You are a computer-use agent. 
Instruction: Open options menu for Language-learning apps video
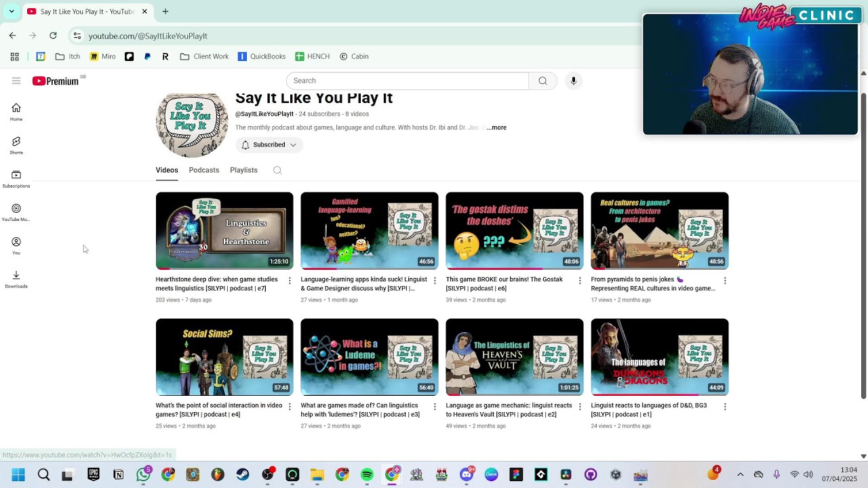435,281
